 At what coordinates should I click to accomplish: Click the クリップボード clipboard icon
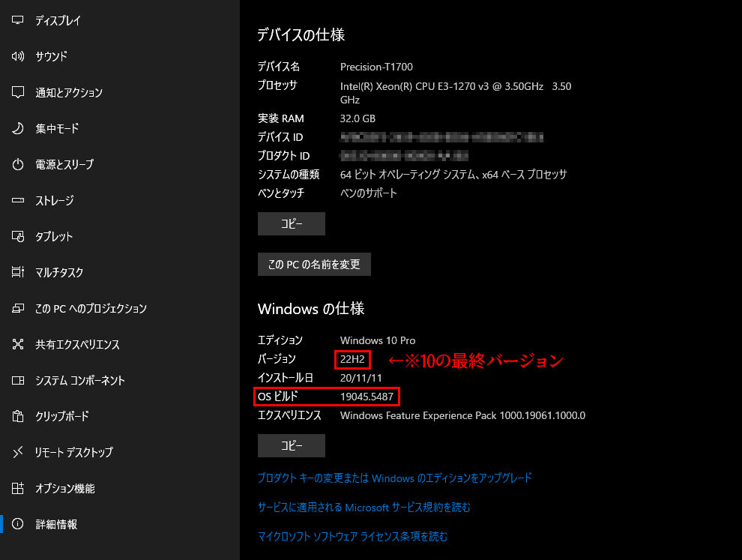coord(19,417)
